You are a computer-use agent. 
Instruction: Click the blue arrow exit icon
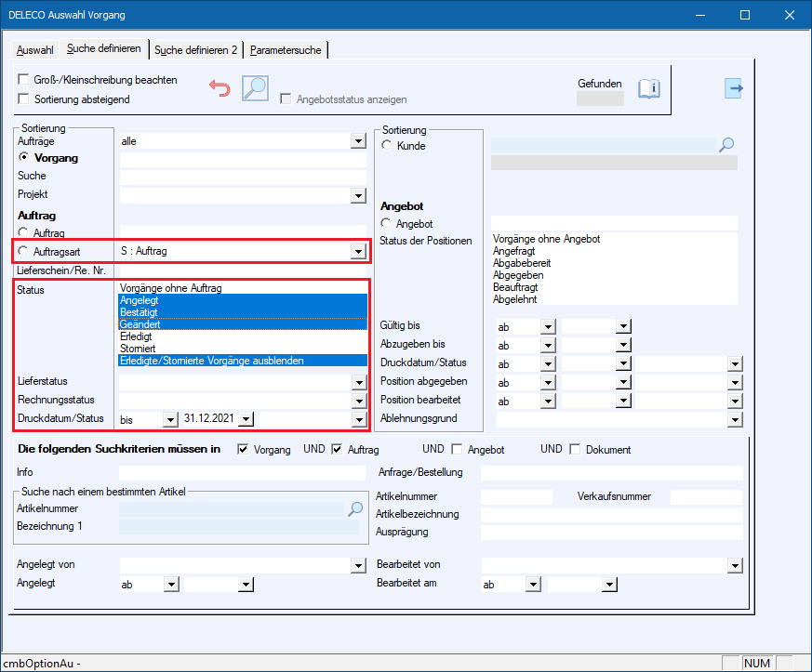(735, 88)
